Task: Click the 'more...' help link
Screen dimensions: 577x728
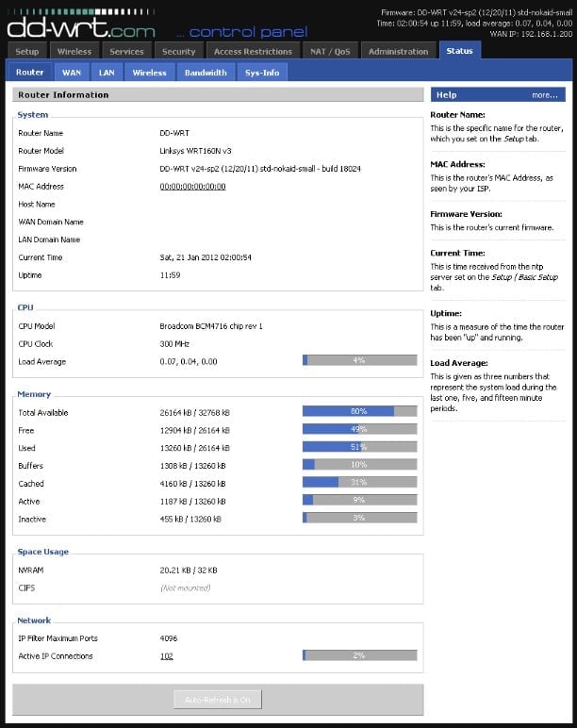Action: click(545, 94)
